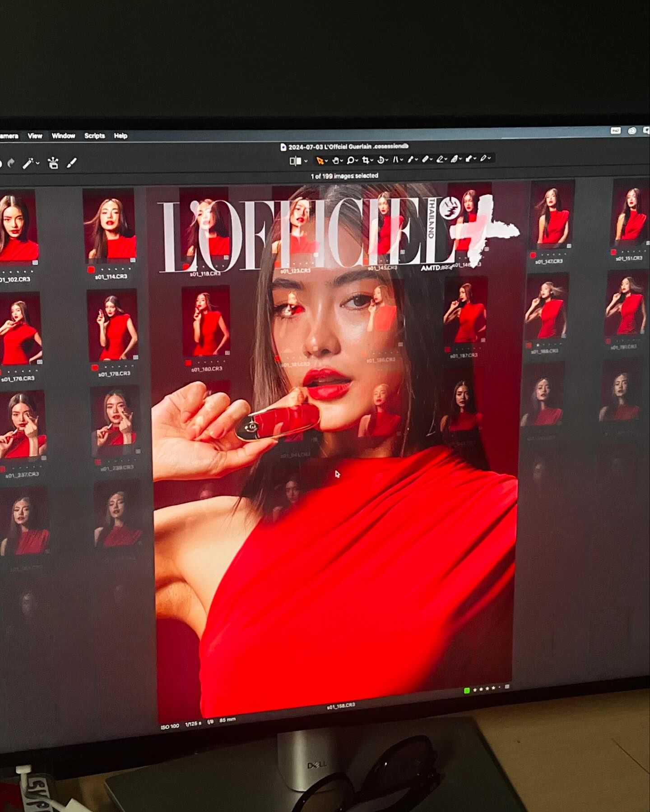The image size is (650, 812).
Task: Open the Before/After view dropdown arrow
Action: pos(306,161)
